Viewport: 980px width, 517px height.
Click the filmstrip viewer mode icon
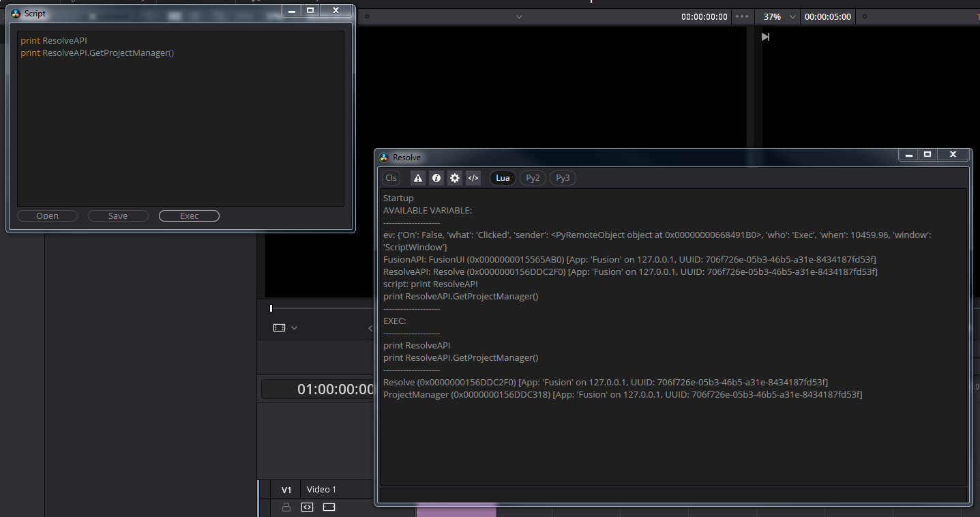pyautogui.click(x=279, y=327)
